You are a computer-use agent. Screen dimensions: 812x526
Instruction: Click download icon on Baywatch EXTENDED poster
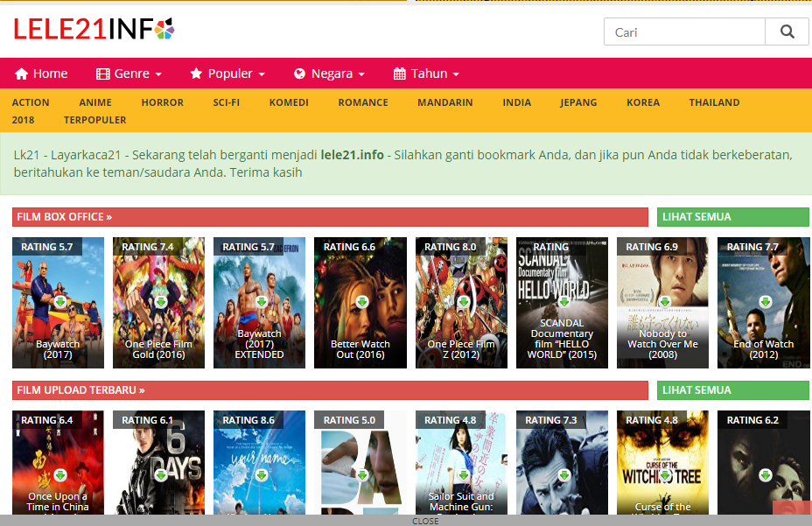(262, 302)
